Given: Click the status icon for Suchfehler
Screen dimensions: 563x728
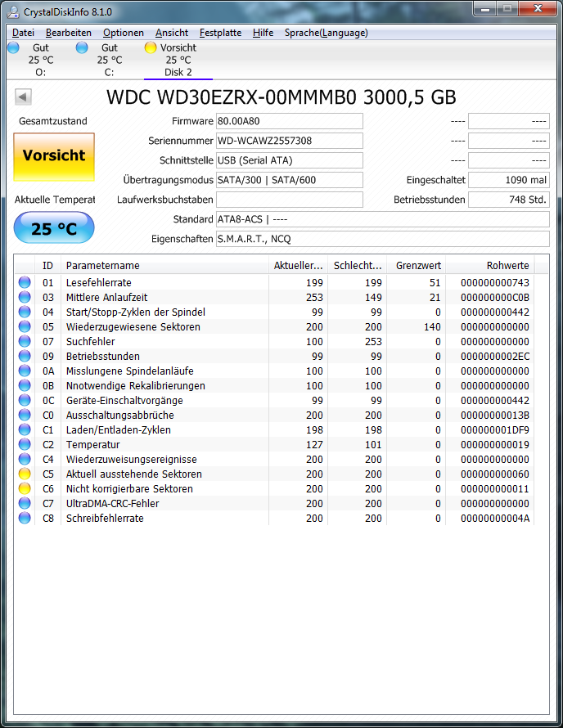Looking at the screenshot, I should (x=25, y=341).
